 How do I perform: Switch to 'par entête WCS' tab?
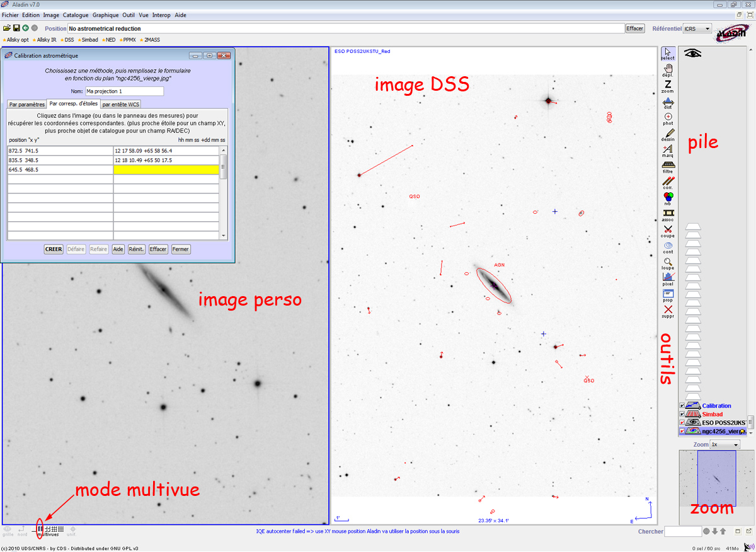(x=121, y=104)
